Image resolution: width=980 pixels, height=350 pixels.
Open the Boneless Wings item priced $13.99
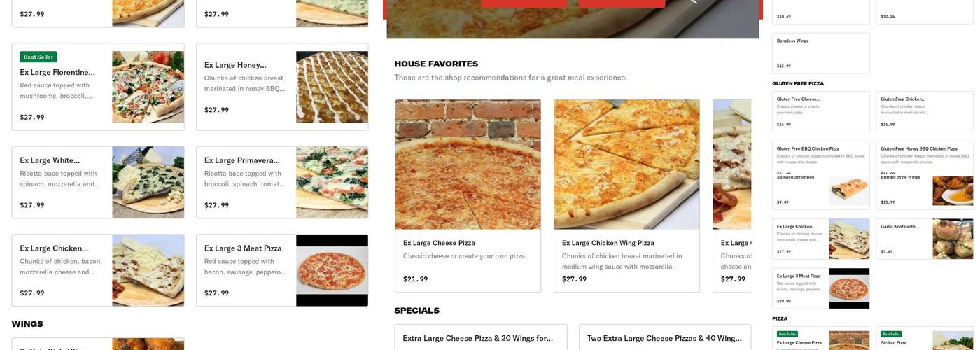(x=821, y=53)
